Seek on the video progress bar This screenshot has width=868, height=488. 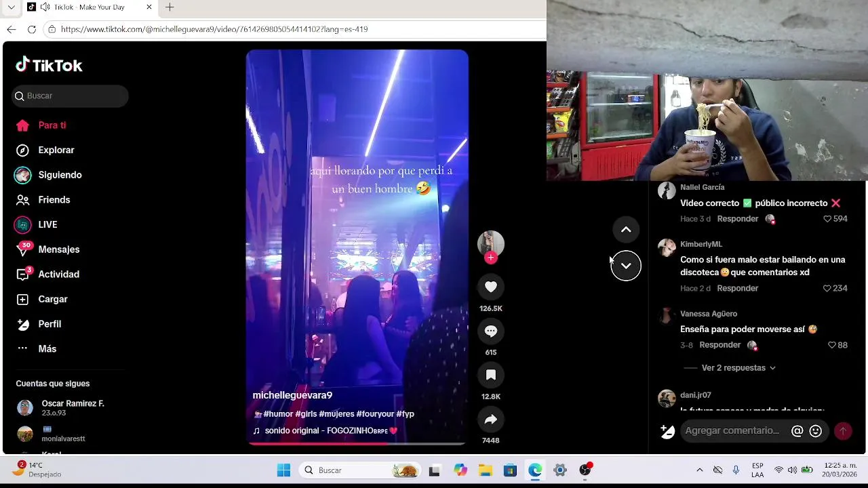click(357, 444)
